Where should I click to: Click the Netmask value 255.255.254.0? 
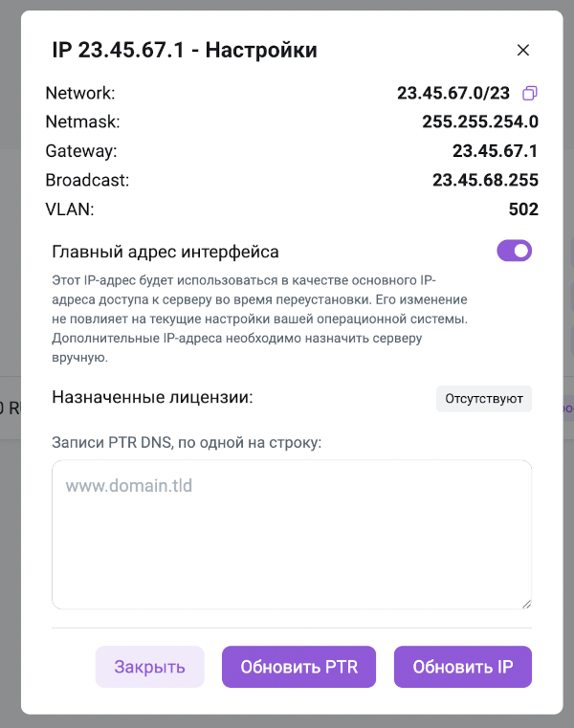pos(480,122)
